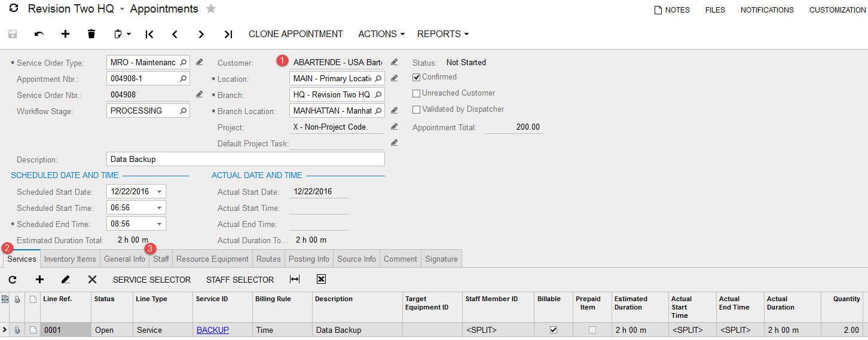Add new appointment with the toolbar plus icon
The image size is (868, 340).
65,34
